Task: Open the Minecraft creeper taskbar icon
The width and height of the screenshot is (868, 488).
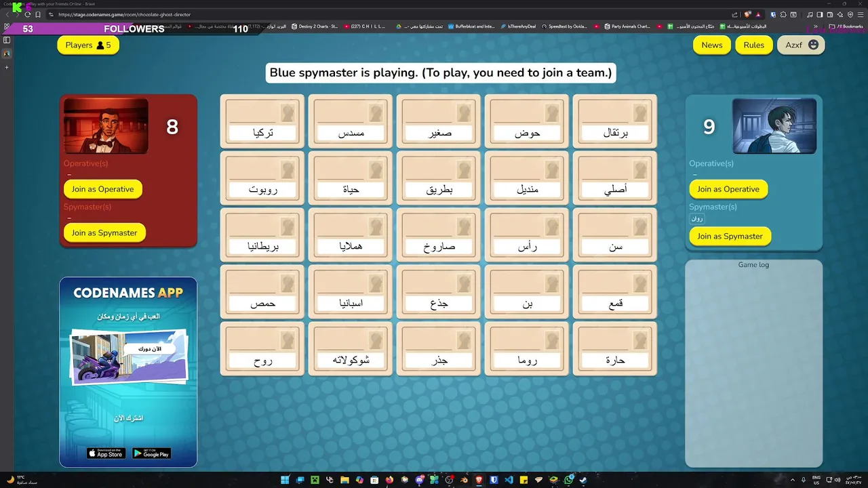Action: click(315, 480)
